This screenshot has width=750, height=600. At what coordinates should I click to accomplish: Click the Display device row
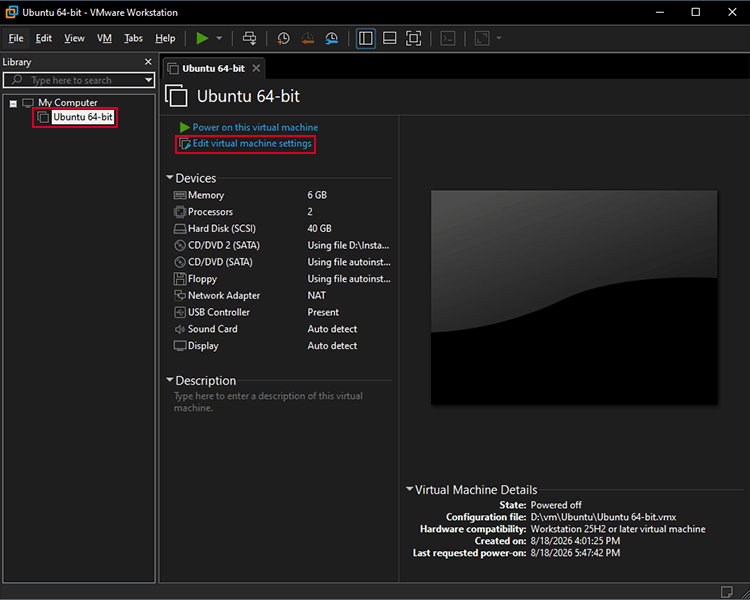coord(282,345)
